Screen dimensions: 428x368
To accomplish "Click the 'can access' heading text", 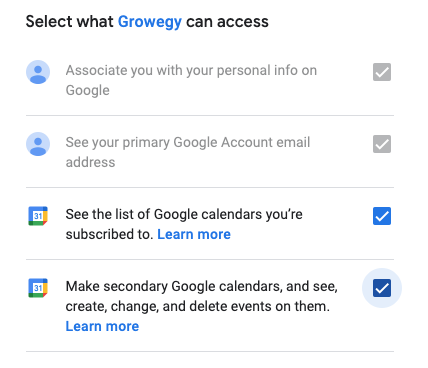I will (227, 22).
